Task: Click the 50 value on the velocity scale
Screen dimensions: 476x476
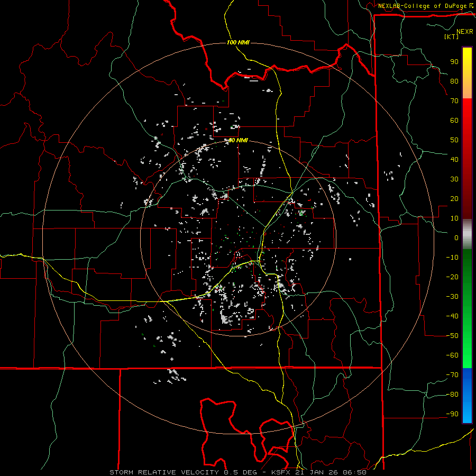Action: click(x=454, y=140)
